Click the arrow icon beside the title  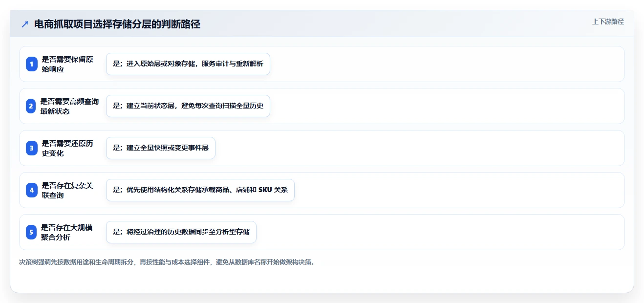point(25,24)
